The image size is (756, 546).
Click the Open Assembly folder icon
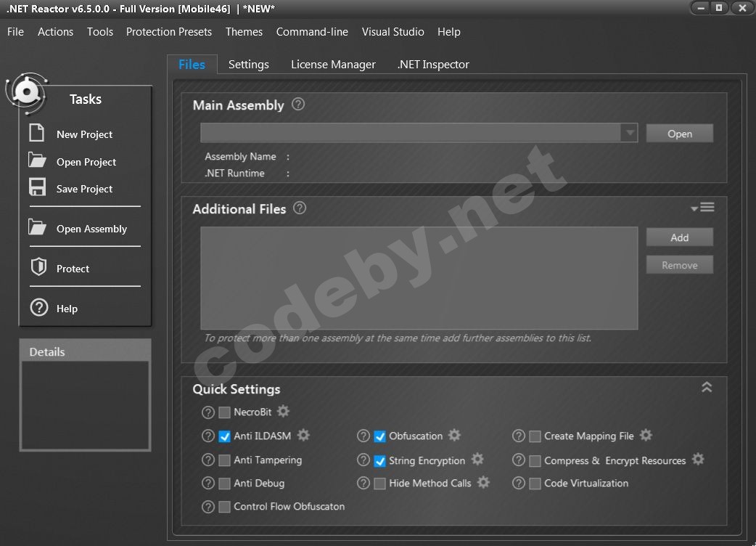tap(37, 227)
